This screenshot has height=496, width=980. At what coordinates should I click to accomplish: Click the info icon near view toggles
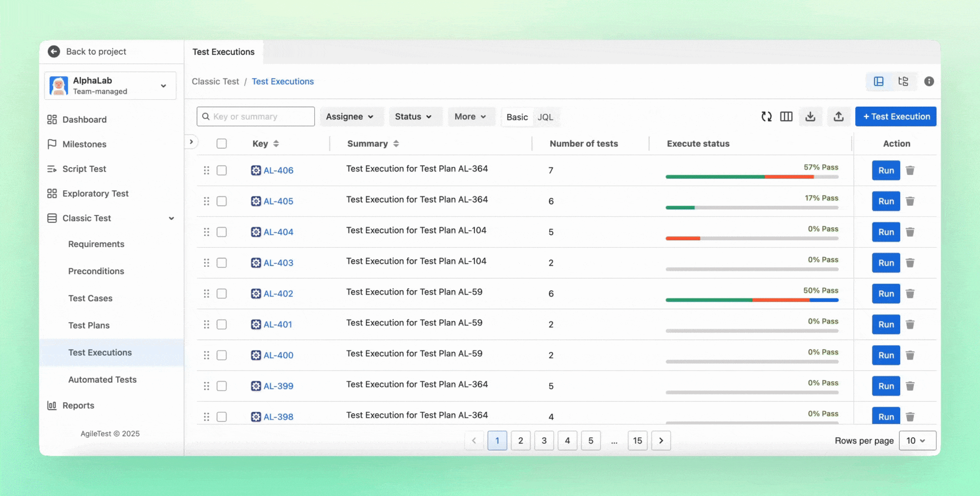929,81
